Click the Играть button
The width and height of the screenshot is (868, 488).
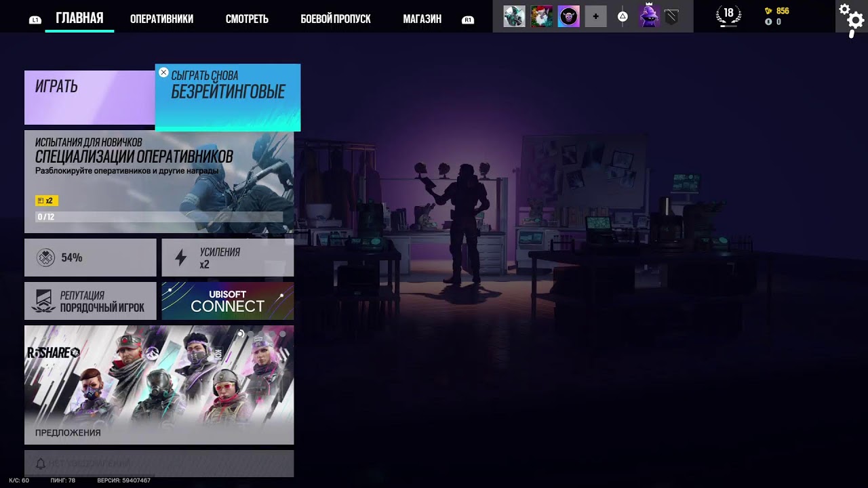(90, 98)
